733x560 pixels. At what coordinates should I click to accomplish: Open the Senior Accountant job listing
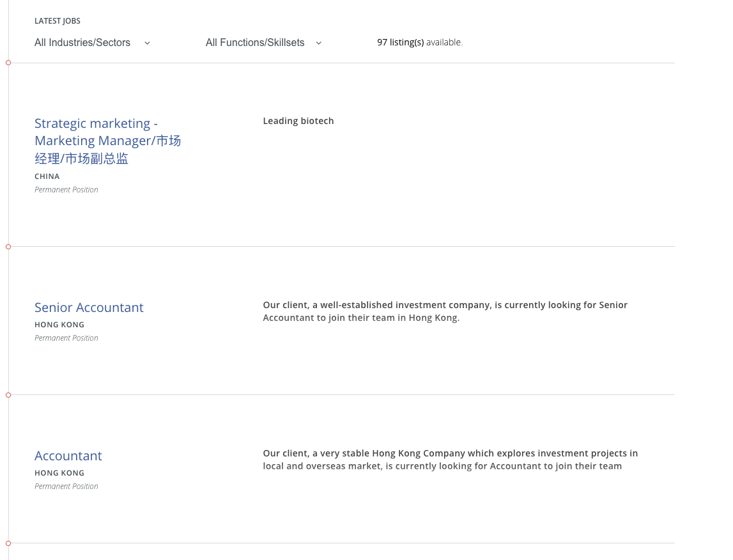tap(89, 307)
